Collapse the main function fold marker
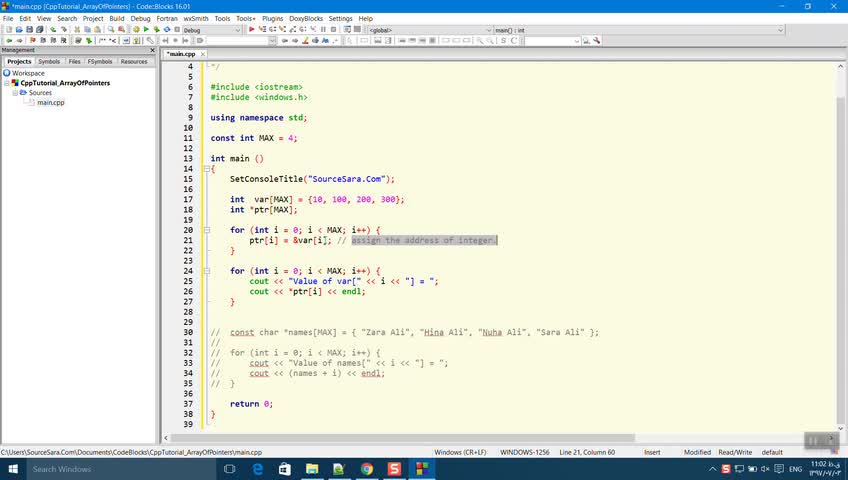The width and height of the screenshot is (848, 480). pos(206,169)
